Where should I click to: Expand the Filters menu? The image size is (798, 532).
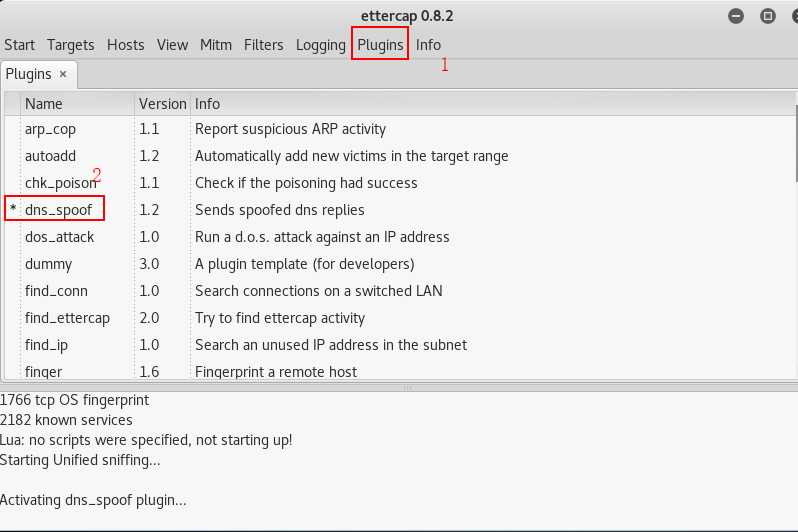click(x=263, y=45)
